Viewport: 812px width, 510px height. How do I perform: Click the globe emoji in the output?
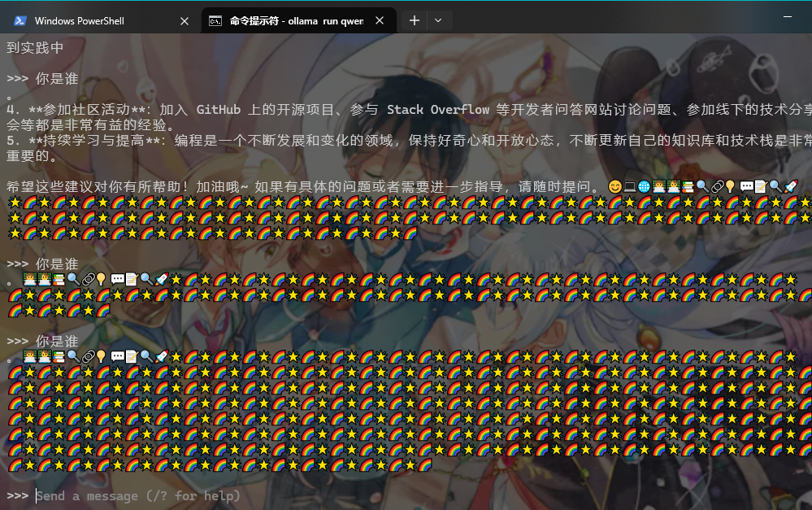pos(644,186)
